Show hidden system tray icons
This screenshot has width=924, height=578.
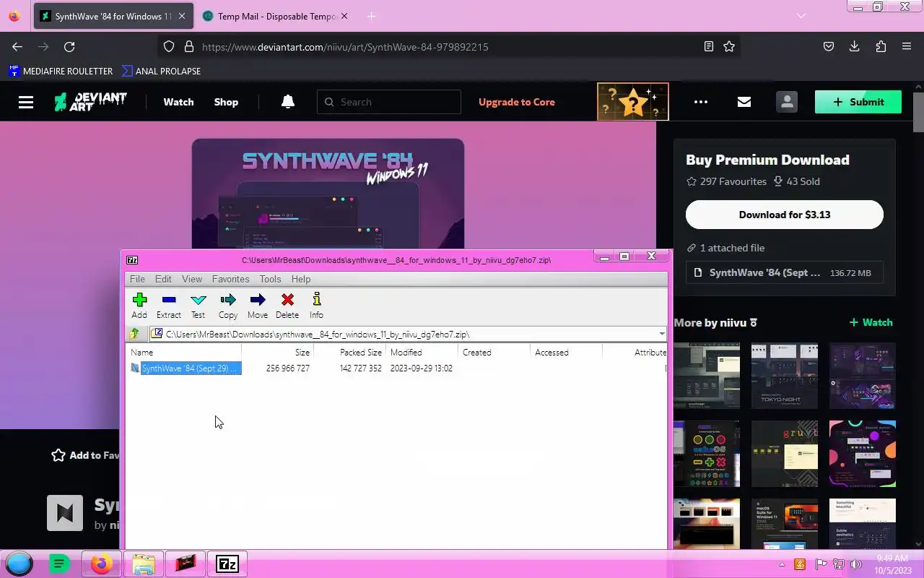pos(782,564)
